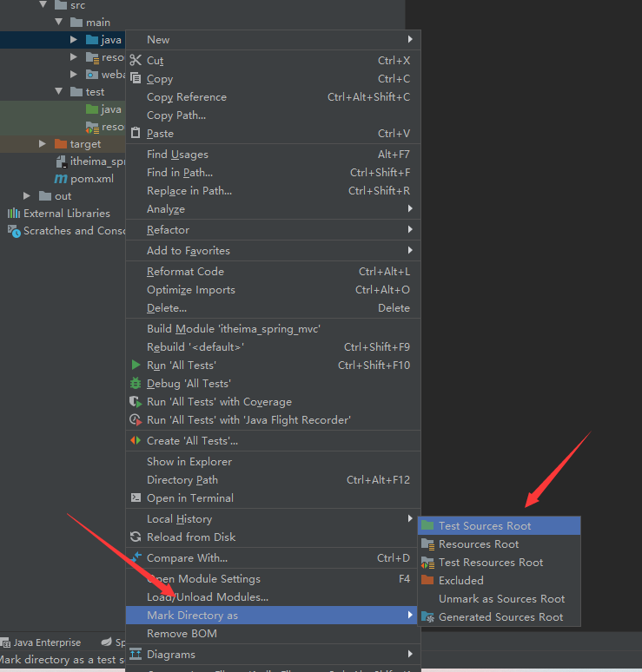Screen dimensions: 642x672
Task: Select Remove BOM menu item
Action: click(x=273, y=634)
